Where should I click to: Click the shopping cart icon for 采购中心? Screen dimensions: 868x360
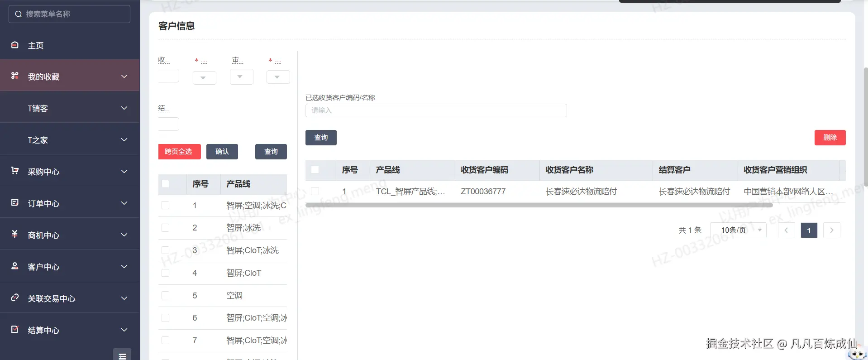pyautogui.click(x=15, y=171)
